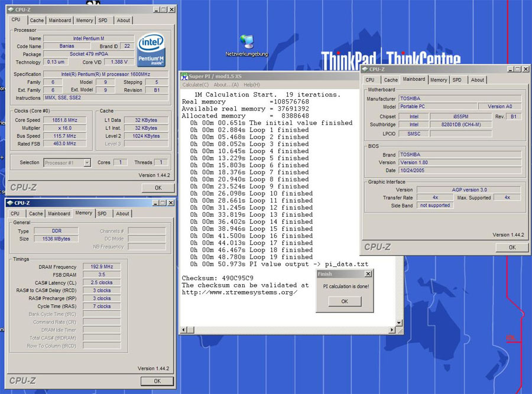
Task: Open About tab in top-left CPU-Z window
Action: click(123, 20)
